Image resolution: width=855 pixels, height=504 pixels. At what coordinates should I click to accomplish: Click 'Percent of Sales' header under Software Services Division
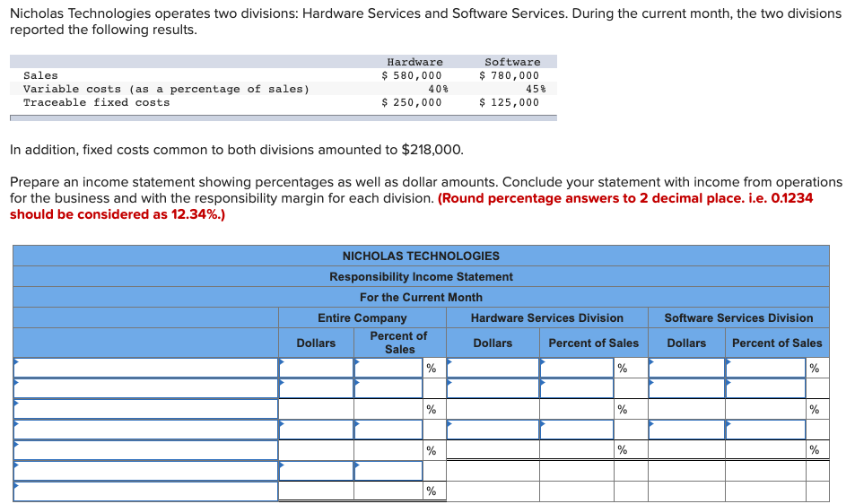pyautogui.click(x=777, y=343)
